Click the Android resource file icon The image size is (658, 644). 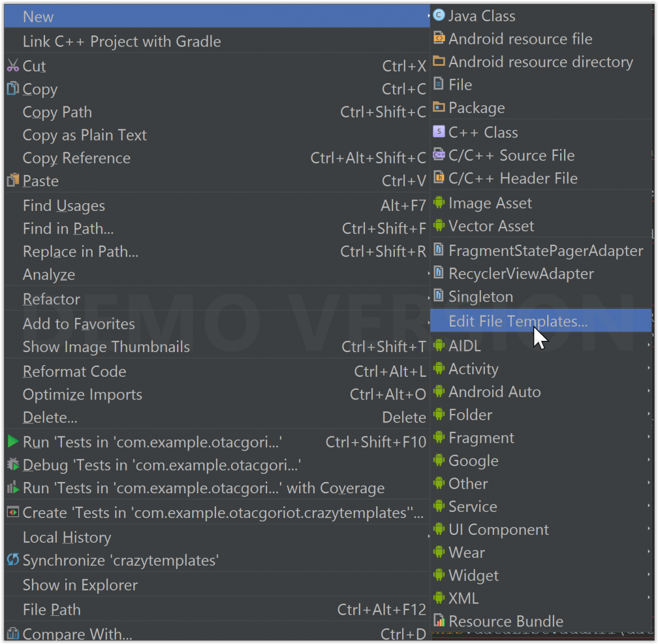click(x=439, y=38)
